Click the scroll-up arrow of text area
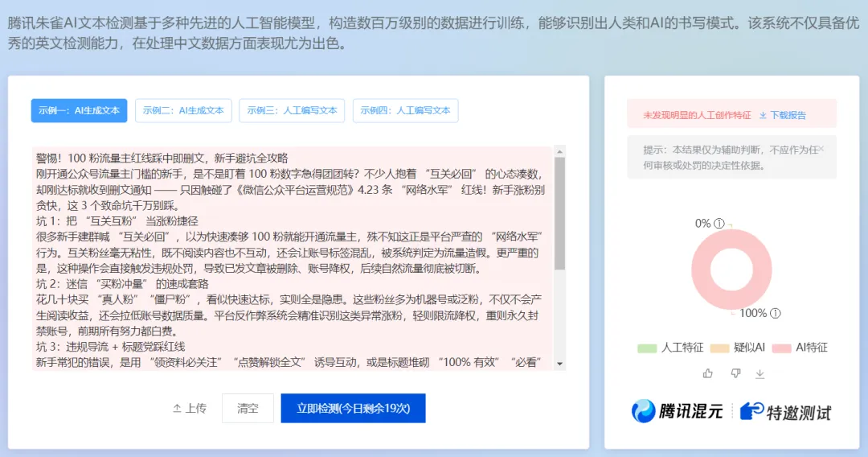The height and width of the screenshot is (457, 868). (x=559, y=152)
